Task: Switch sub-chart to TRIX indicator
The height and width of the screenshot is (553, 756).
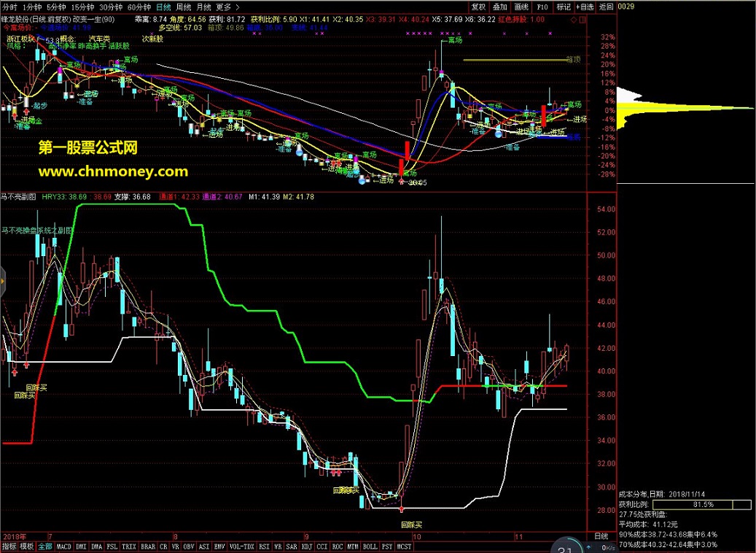Action: click(129, 546)
